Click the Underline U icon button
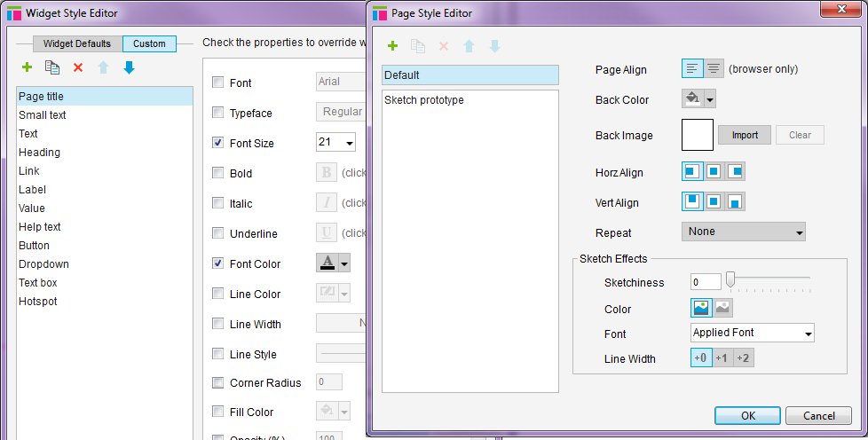This screenshot has width=868, height=440. [327, 232]
